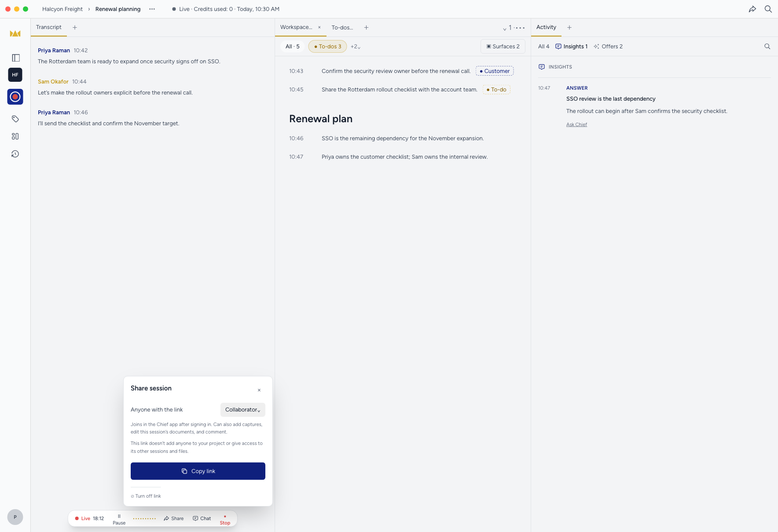Open the Ask Chief link
778x532 pixels.
coord(576,124)
